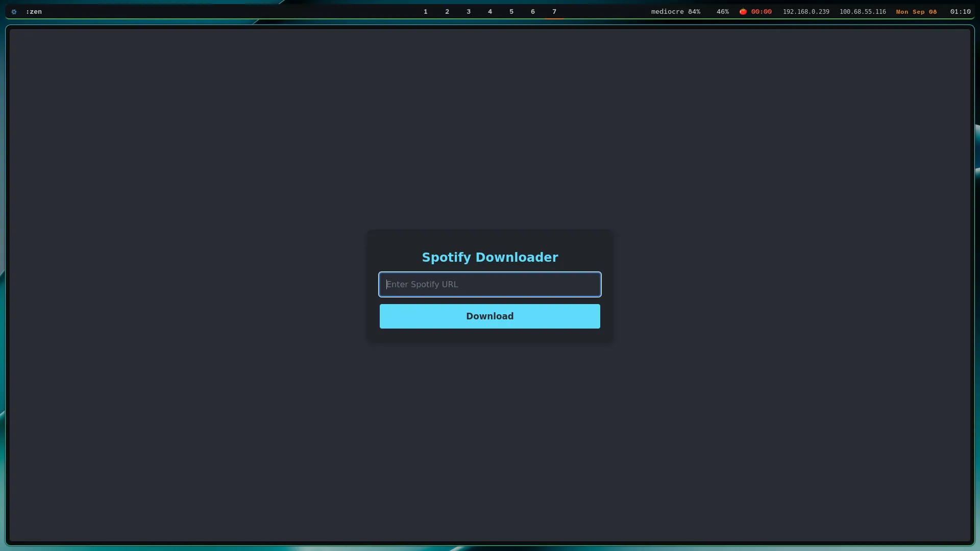Screen dimensions: 980x551
Task: Switch to workspace 1 in the bar
Action: [425, 11]
